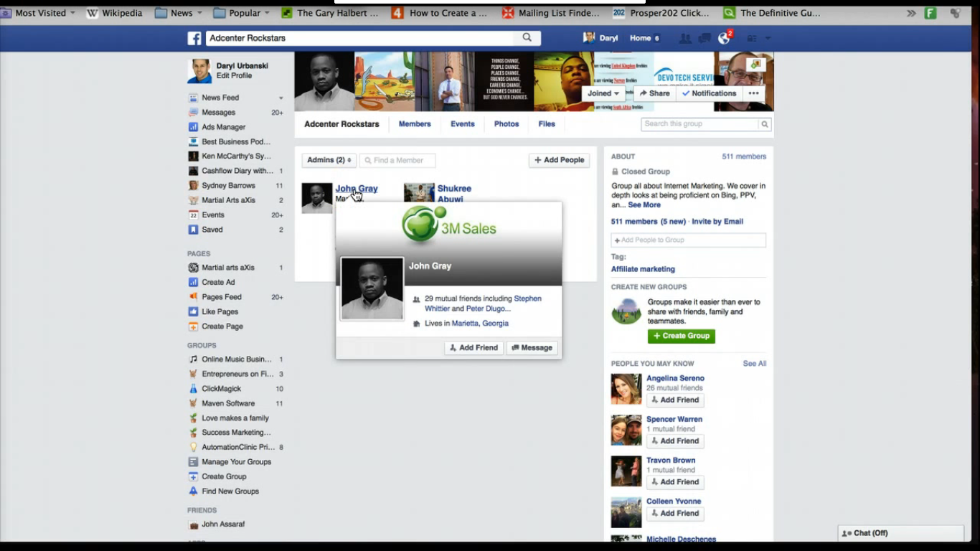This screenshot has width=980, height=551.
Task: Open Online Music Business group
Action: point(236,359)
